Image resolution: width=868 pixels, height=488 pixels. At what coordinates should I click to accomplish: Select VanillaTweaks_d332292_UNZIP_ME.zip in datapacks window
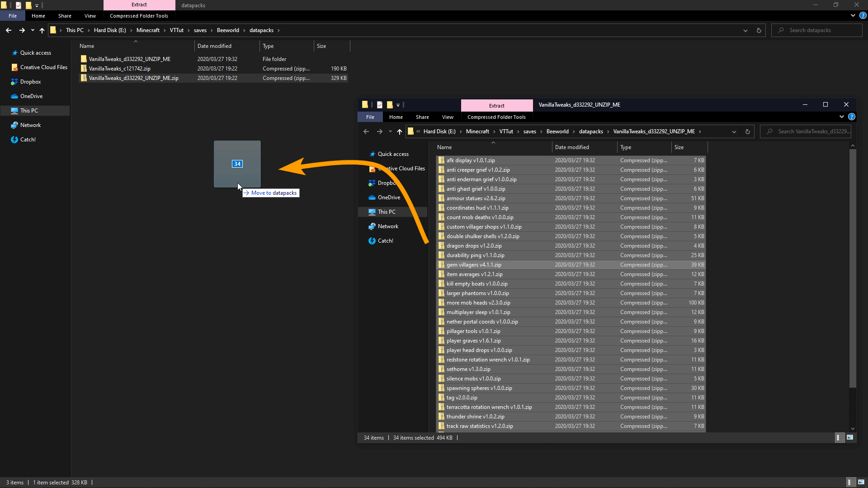pyautogui.click(x=213, y=78)
